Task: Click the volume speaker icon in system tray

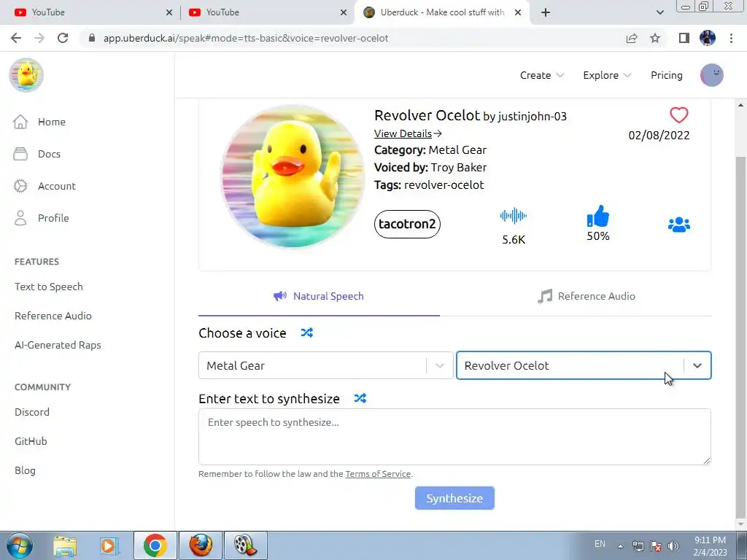Action: (673, 546)
